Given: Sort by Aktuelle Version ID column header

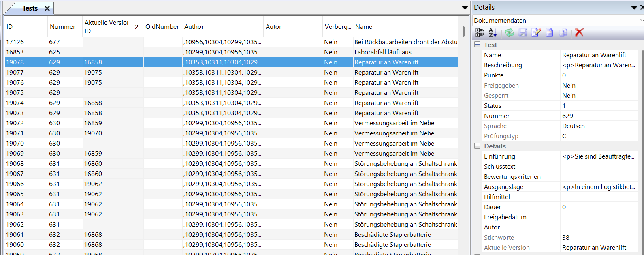Looking at the screenshot, I should [113, 27].
